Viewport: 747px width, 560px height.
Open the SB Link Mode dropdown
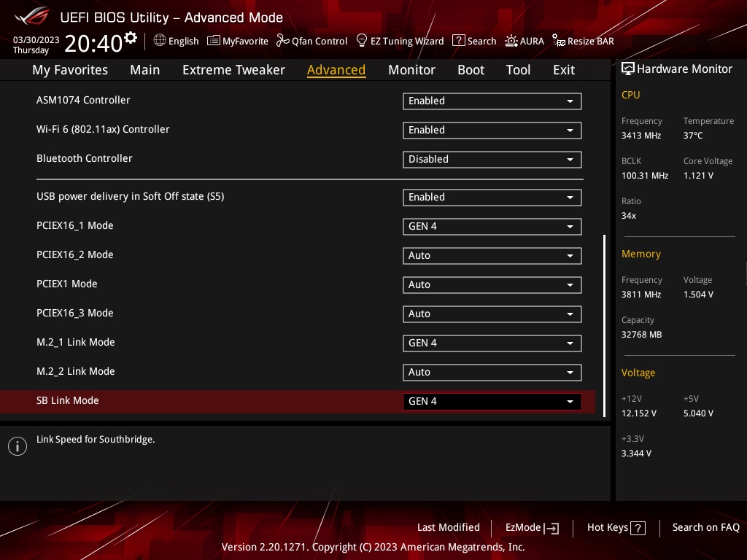[x=492, y=402]
